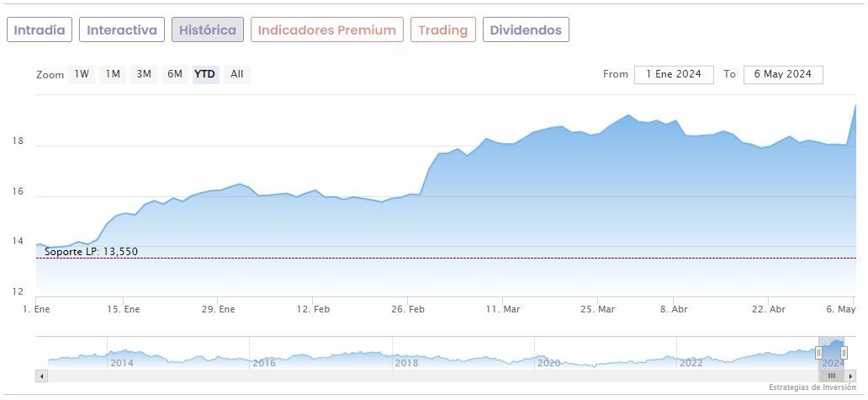This screenshot has height=400, width=868.
Task: Click navigator scrollbar left arrow
Action: click(x=40, y=376)
